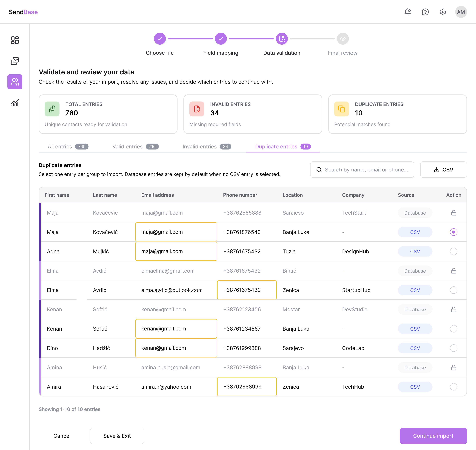476x450 pixels.
Task: Download duplicates with the CSV button
Action: (443, 170)
